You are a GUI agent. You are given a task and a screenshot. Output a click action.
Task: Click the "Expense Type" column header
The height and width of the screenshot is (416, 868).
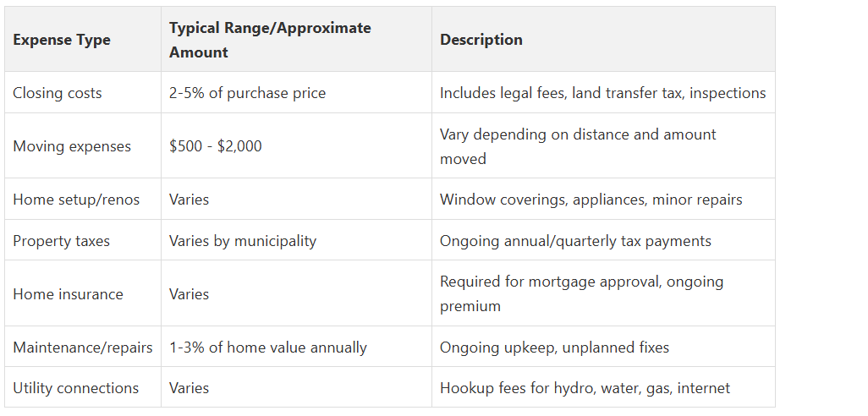[x=62, y=40]
